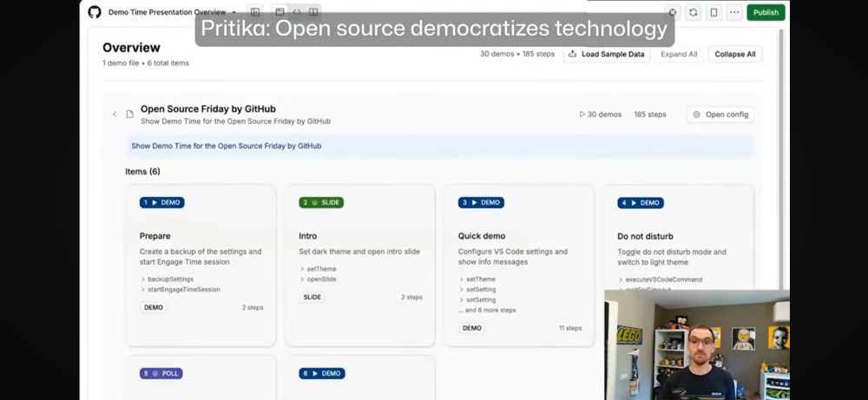Click the GitHub logo icon

pyautogui.click(x=95, y=12)
